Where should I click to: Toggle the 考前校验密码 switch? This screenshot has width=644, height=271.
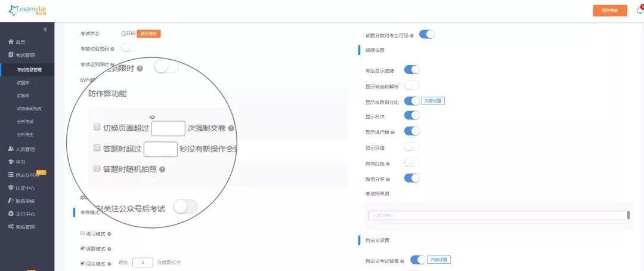coord(128,48)
